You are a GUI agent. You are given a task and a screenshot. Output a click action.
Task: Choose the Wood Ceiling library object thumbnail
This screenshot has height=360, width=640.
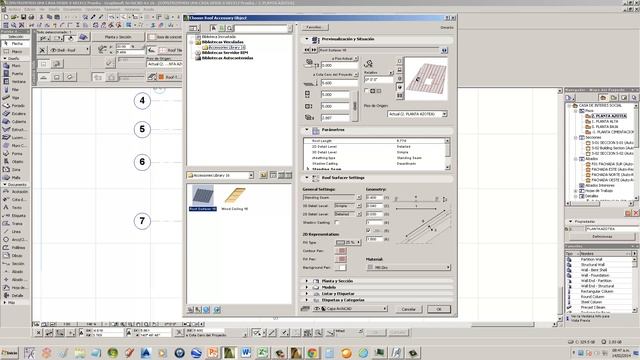[235, 199]
